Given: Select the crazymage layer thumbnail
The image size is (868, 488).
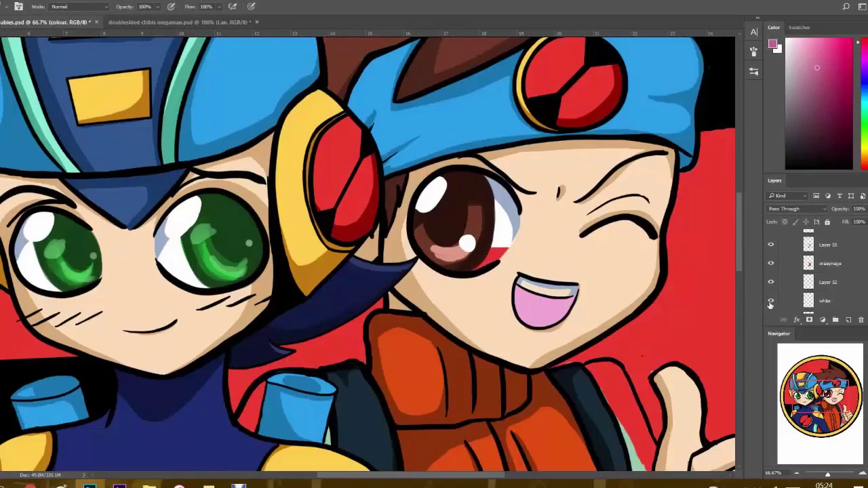Looking at the screenshot, I should pos(808,263).
